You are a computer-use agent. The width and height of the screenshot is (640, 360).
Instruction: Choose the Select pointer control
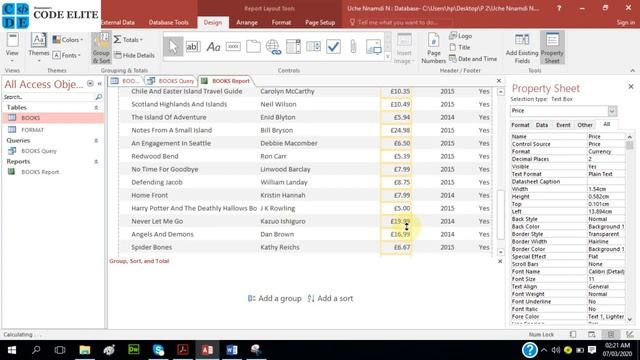[x=173, y=47]
